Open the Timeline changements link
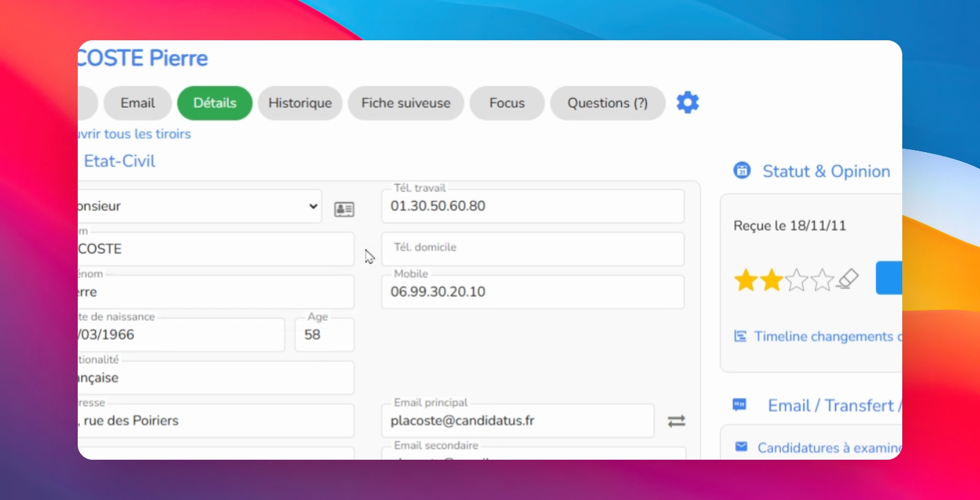This screenshot has height=500, width=980. (828, 337)
